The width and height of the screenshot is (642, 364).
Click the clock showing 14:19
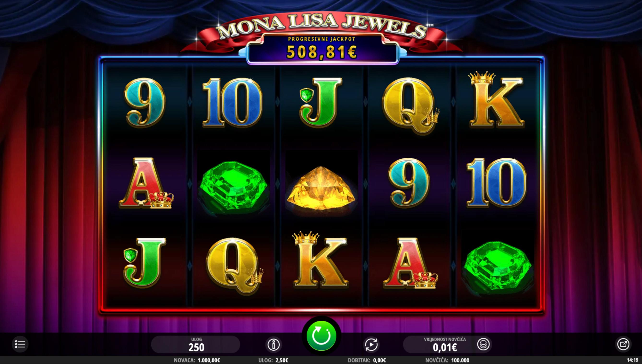(x=632, y=360)
